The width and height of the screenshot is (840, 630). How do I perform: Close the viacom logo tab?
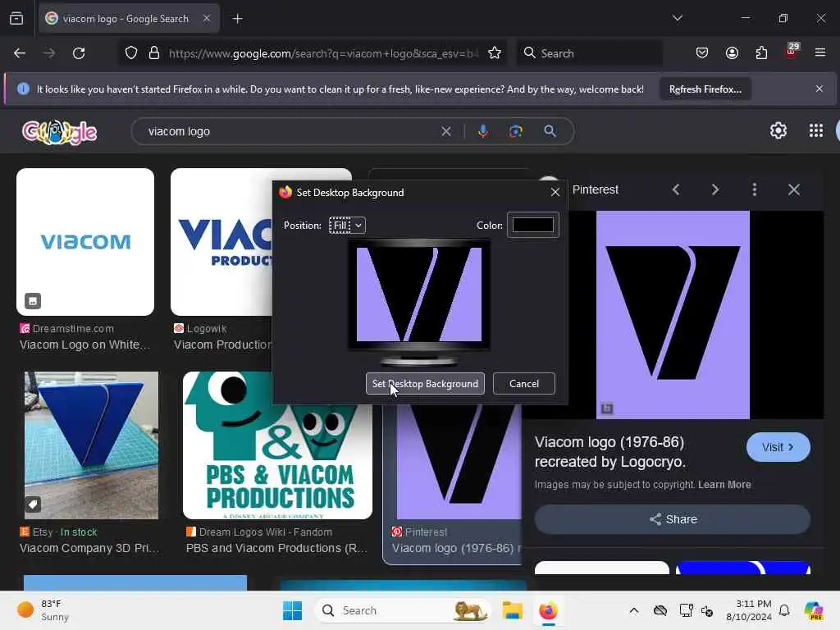[207, 19]
